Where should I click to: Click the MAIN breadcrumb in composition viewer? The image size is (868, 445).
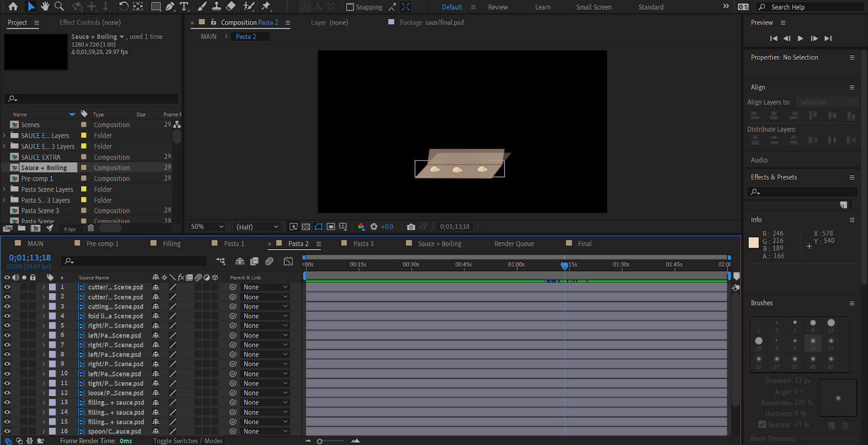[x=208, y=36]
